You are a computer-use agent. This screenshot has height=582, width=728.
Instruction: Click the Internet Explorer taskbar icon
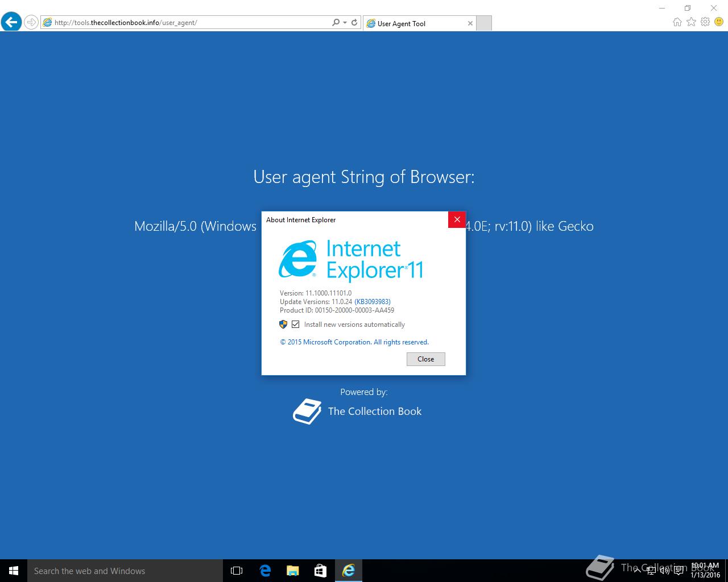(x=348, y=571)
